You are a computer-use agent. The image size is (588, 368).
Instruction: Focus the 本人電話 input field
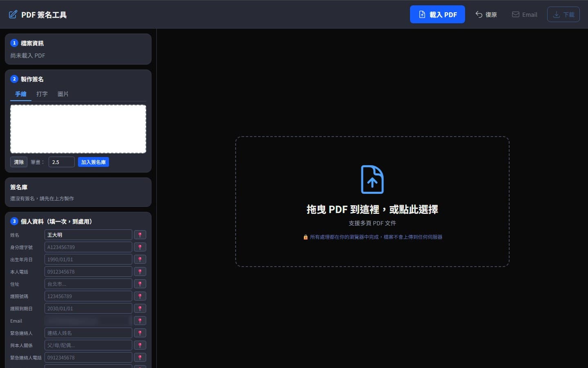88,272
